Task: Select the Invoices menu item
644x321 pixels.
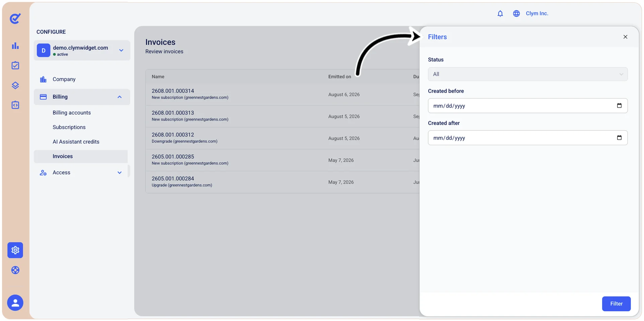Action: click(x=81, y=156)
